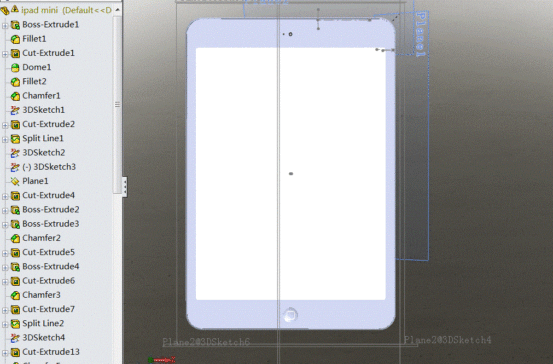Expand the Split Line1 tree node
This screenshot has height=364, width=553.
5,139
